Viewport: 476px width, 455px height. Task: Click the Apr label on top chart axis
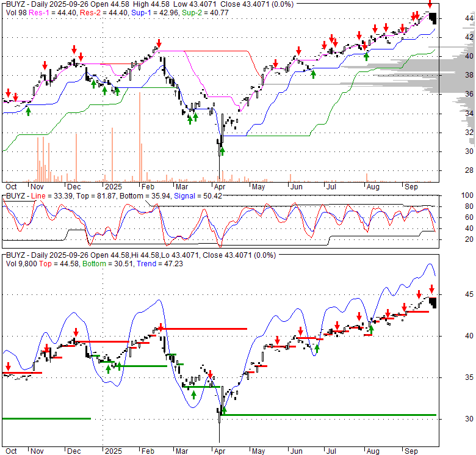pos(220,187)
